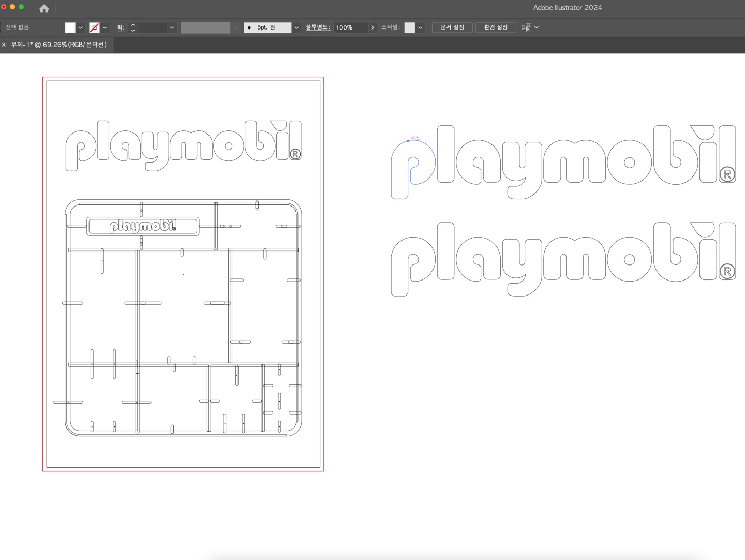Open the stroke weight (획) dropdown
The height and width of the screenshot is (560, 745).
172,27
